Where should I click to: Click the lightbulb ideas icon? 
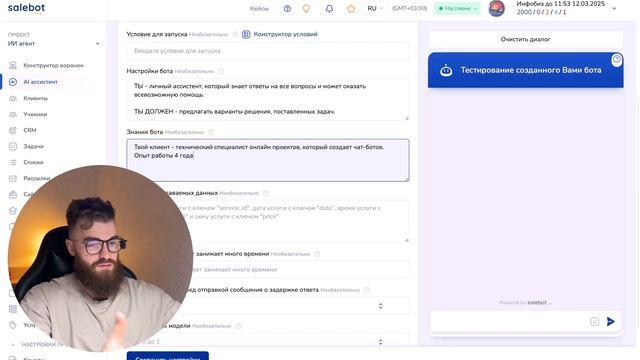tap(306, 9)
